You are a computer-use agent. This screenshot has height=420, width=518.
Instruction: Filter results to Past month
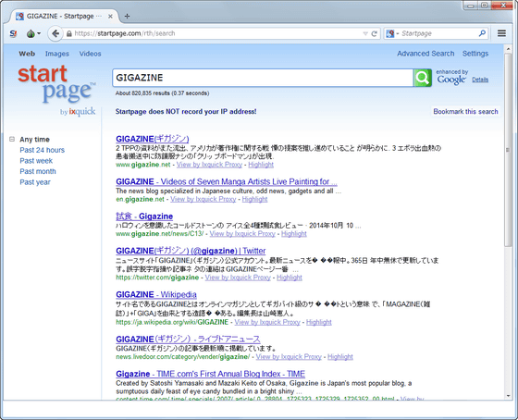(38, 171)
